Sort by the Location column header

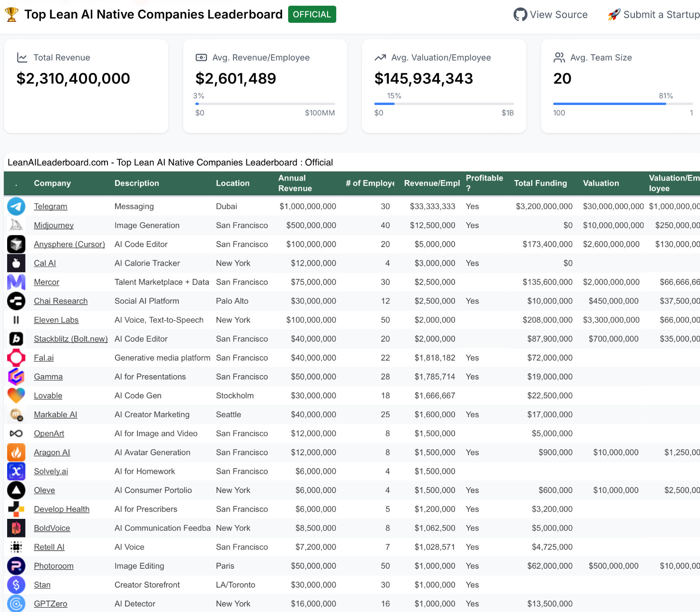click(x=233, y=183)
